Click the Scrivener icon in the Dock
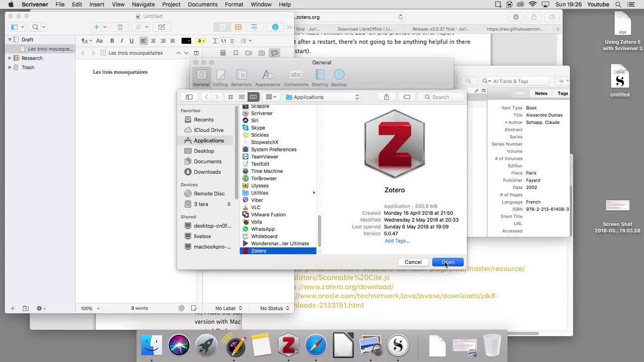644x362 pixels. pyautogui.click(x=397, y=345)
